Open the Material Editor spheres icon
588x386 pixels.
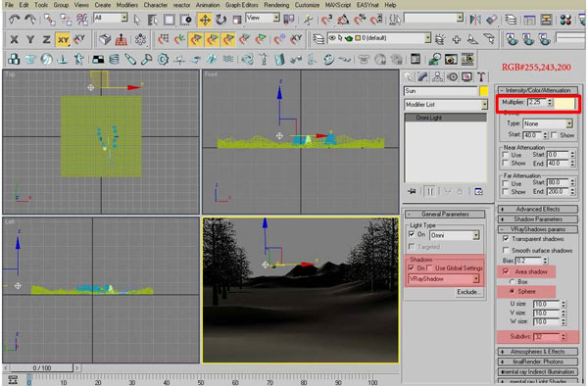(x=565, y=20)
